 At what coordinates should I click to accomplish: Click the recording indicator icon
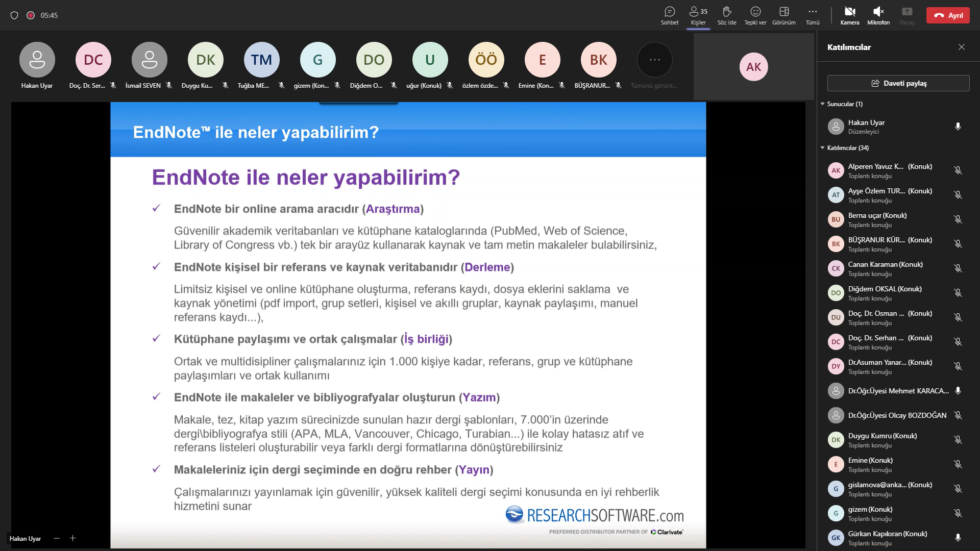tap(31, 15)
